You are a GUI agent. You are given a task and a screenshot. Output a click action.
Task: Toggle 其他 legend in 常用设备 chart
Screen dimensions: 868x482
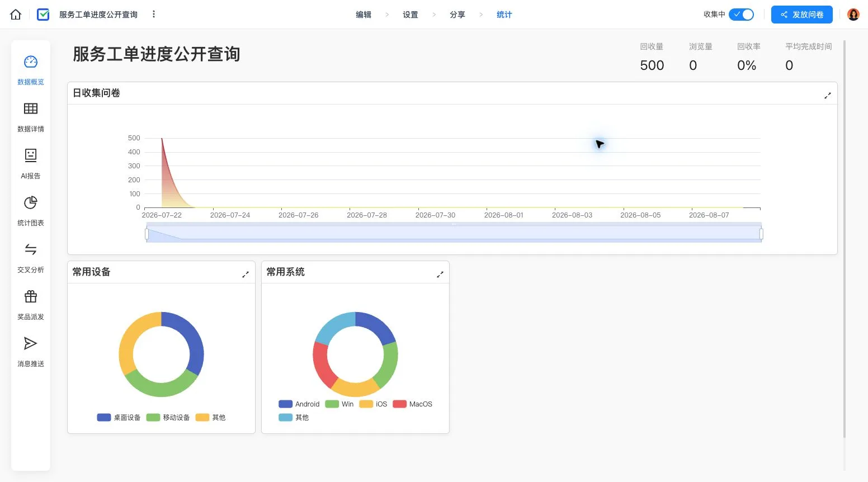coord(211,418)
